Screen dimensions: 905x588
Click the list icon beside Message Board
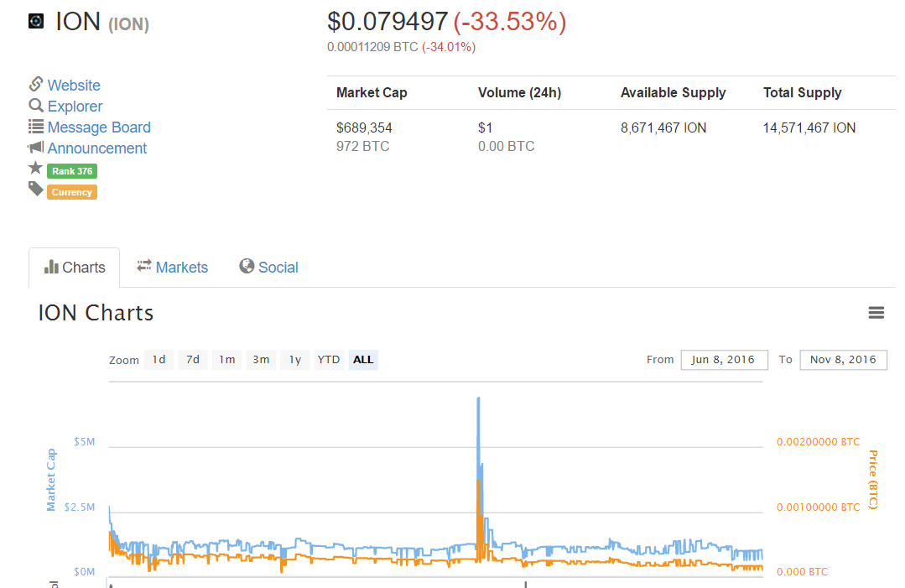tap(36, 127)
